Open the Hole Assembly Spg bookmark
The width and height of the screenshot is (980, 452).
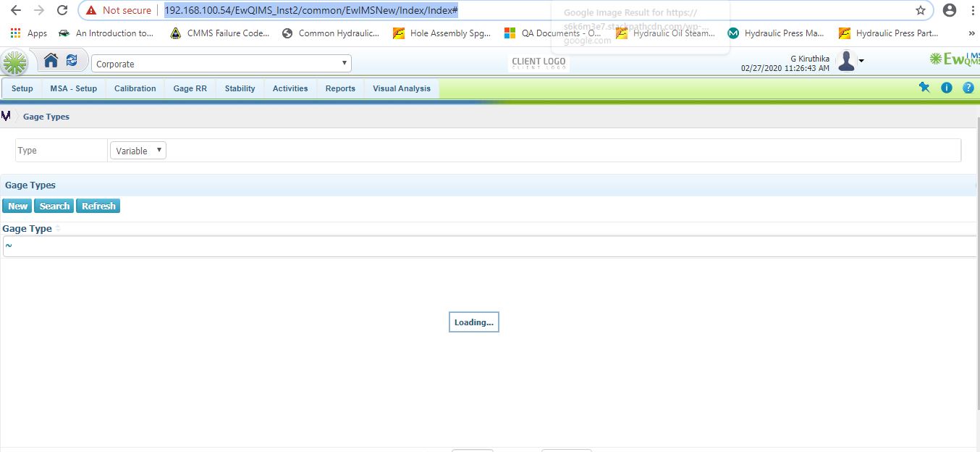pyautogui.click(x=442, y=33)
